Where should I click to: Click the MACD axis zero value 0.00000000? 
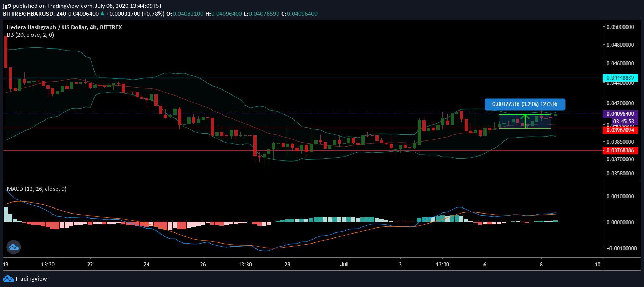click(x=620, y=222)
